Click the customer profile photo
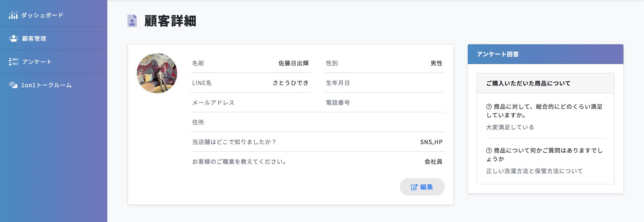The image size is (644, 222). (157, 73)
